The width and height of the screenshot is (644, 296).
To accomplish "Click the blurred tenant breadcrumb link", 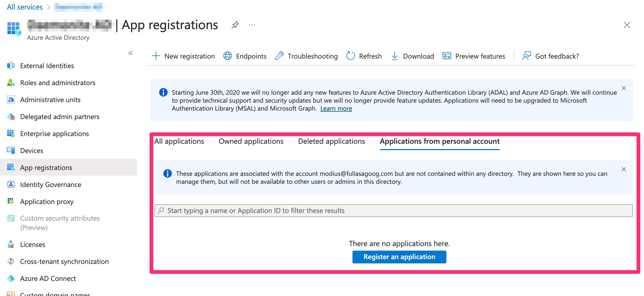I will [x=79, y=7].
